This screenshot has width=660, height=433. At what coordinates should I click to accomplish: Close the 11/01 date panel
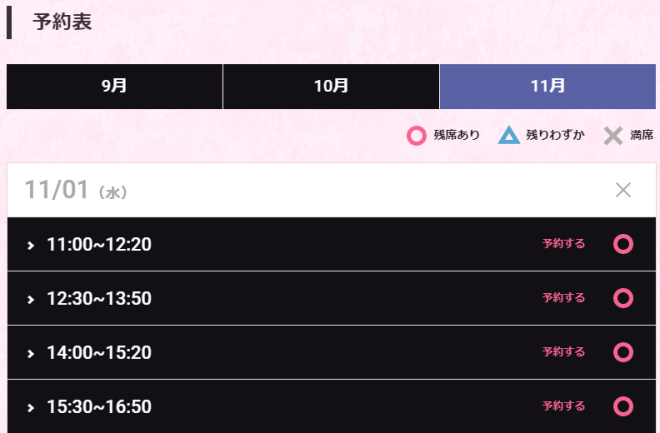[x=623, y=190]
